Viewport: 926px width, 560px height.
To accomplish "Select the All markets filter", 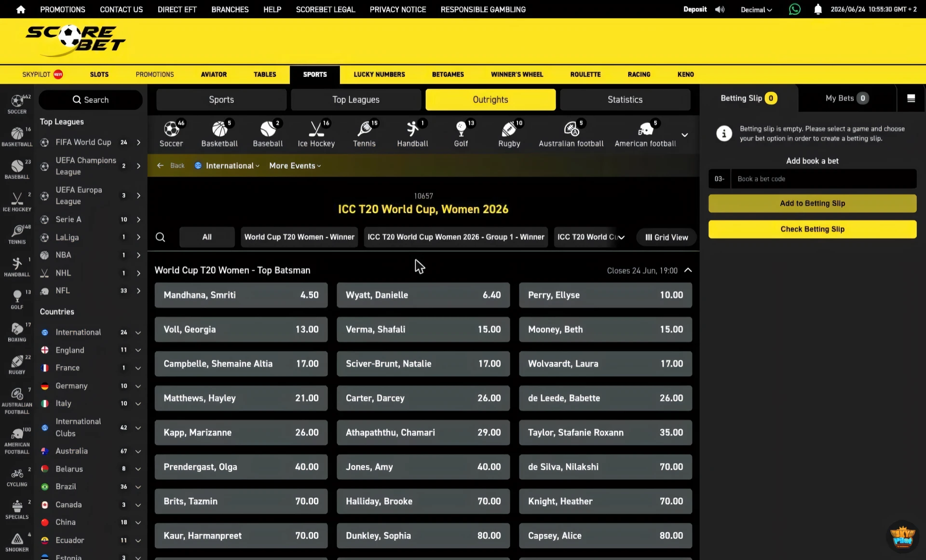I will (207, 237).
